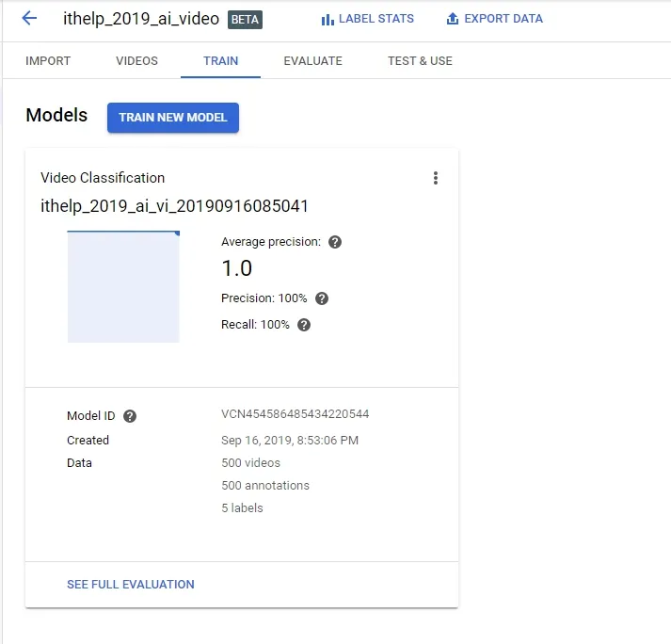
Task: Open the model's three-dot options menu
Action: pos(435,178)
